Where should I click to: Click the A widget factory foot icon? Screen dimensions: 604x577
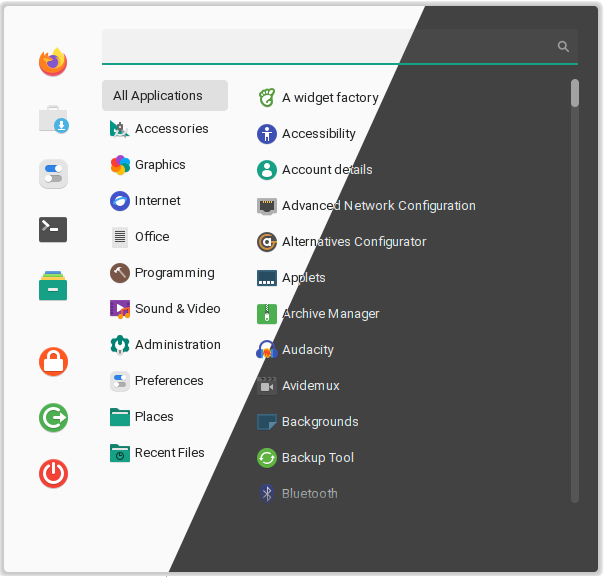point(267,98)
